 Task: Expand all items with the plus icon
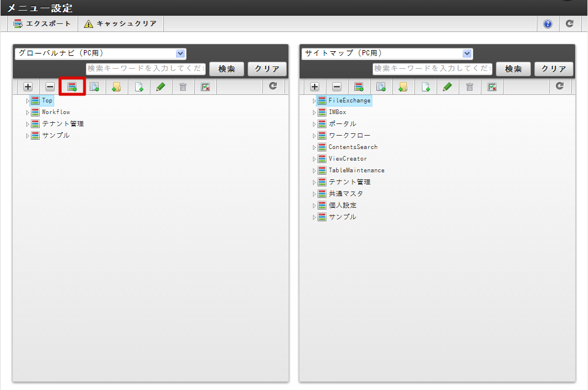[x=27, y=86]
